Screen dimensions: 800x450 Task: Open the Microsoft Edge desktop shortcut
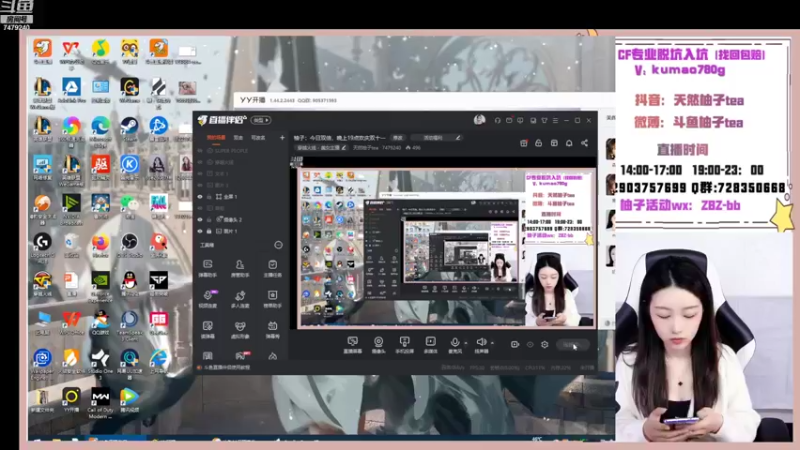pyautogui.click(x=101, y=128)
